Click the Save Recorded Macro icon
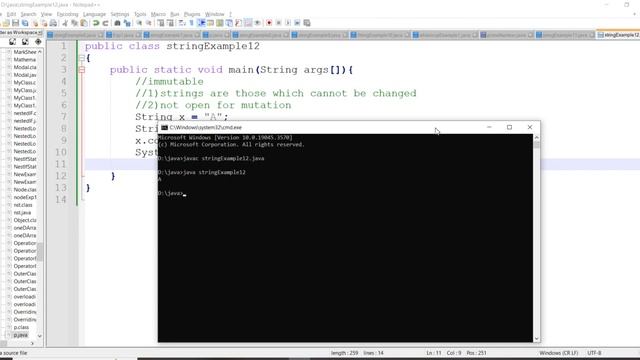Screen dimensions: 640x360 coord(307,23)
